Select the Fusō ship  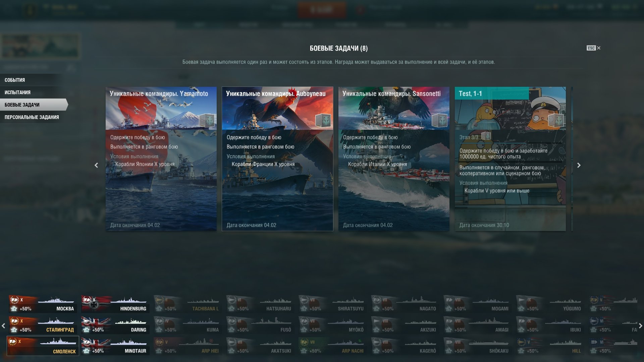click(x=260, y=325)
